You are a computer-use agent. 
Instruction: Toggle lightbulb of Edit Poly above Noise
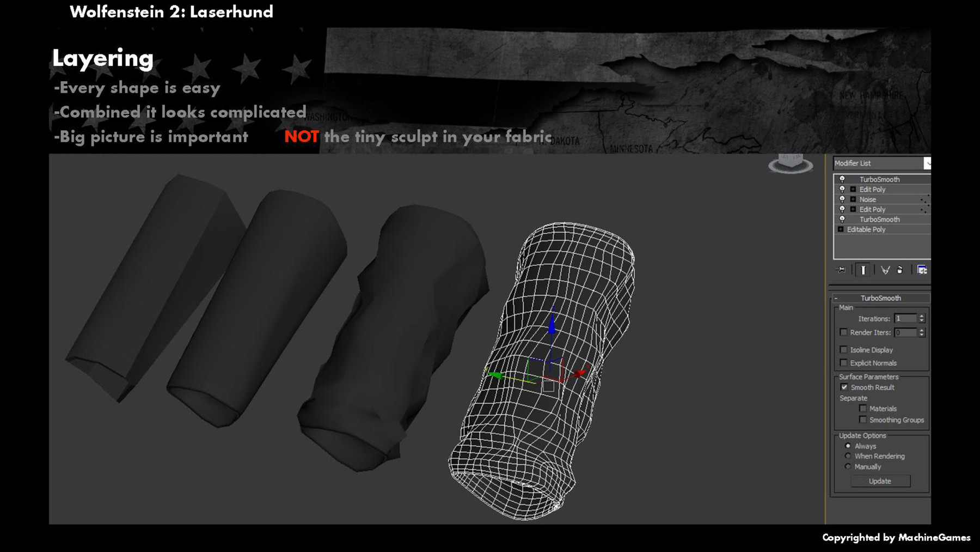(842, 189)
